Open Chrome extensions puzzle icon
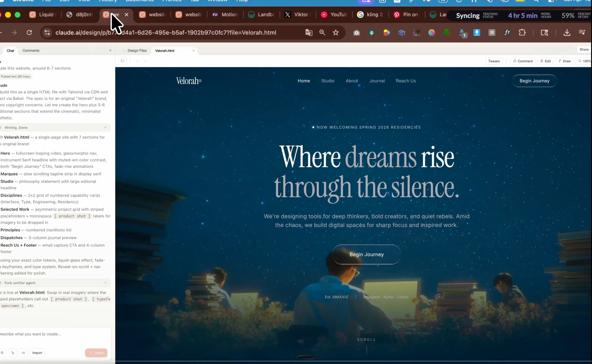Image resolution: width=592 pixels, height=364 pixels. (x=522, y=32)
